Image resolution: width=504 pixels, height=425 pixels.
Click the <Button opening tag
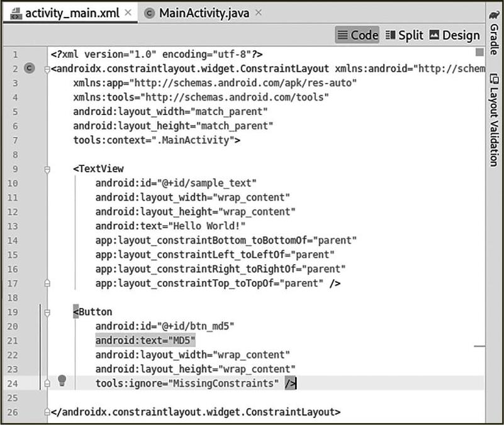pyautogui.click(x=92, y=312)
